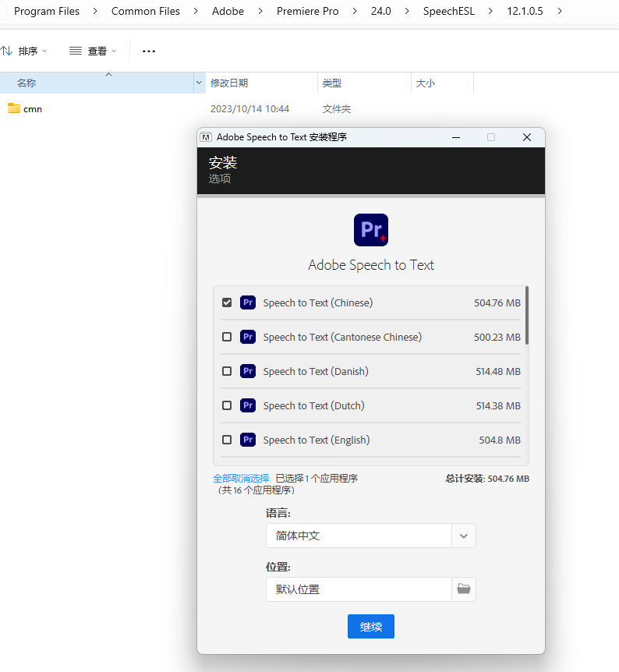Click Premiere icon beside Speech to Text (Danish)
Viewport: 619px width, 672px height.
click(x=248, y=371)
